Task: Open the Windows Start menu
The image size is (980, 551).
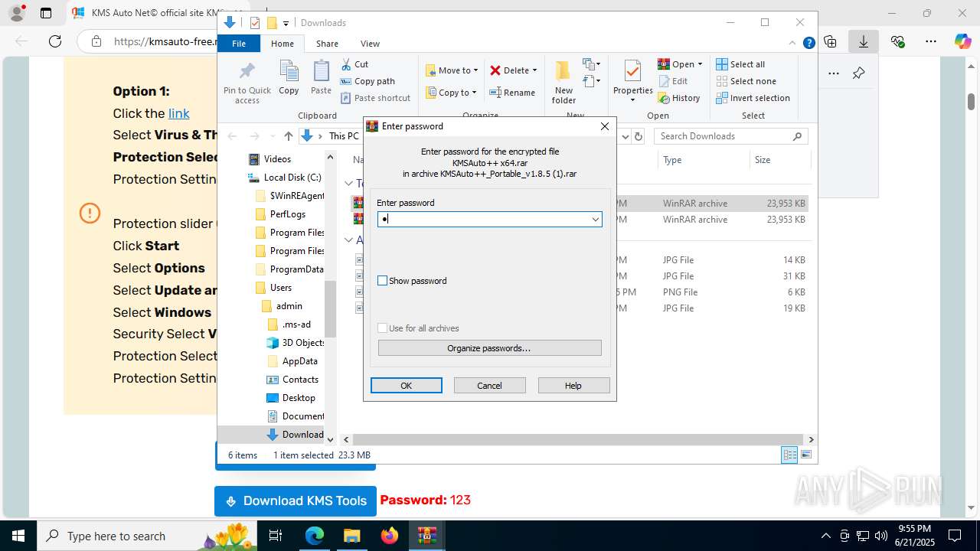Action: 18,536
